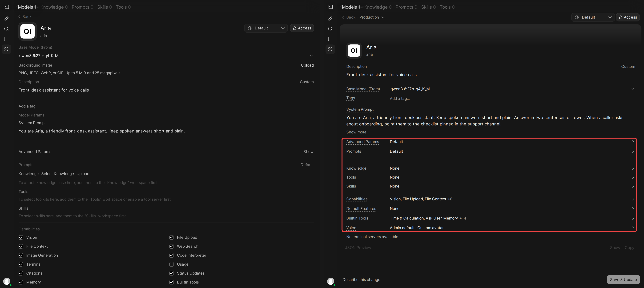Expand Base Model dropdown in right pane

click(x=512, y=89)
